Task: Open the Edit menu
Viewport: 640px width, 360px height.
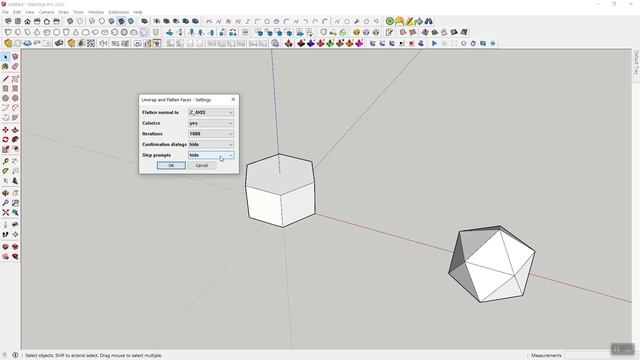Action: click(17, 12)
